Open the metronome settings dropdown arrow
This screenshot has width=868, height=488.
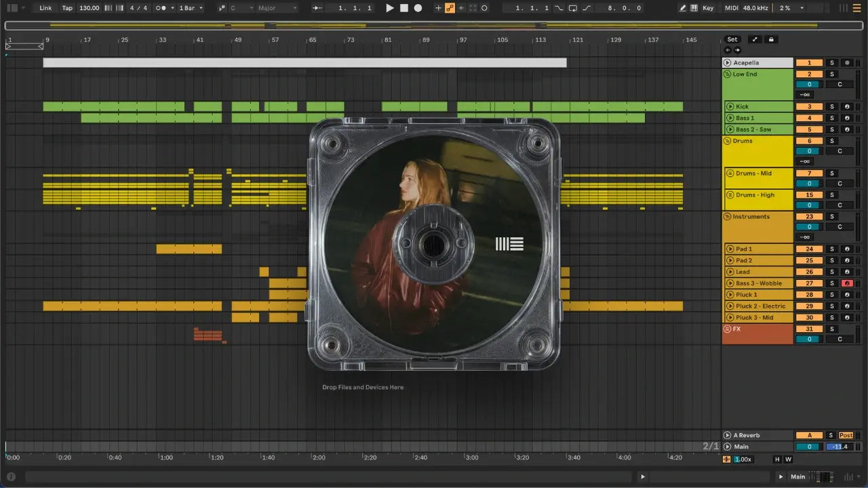(172, 8)
